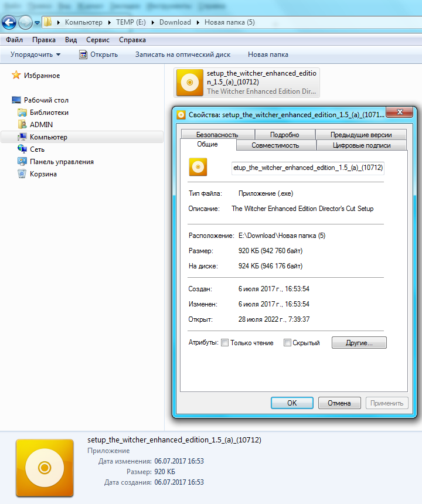Open the Файл menu
The width and height of the screenshot is (422, 504).
[x=14, y=40]
